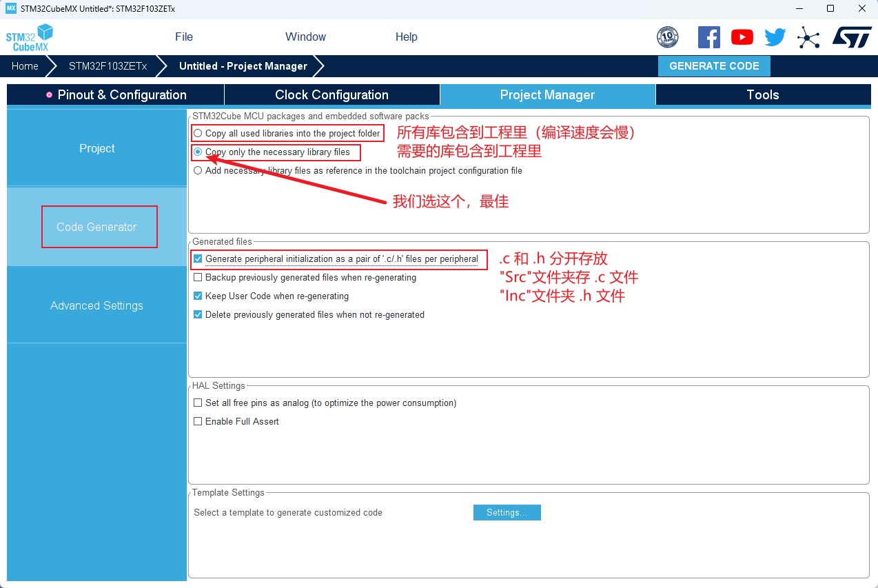Click the ST community network icon
878x588 pixels.
(808, 37)
